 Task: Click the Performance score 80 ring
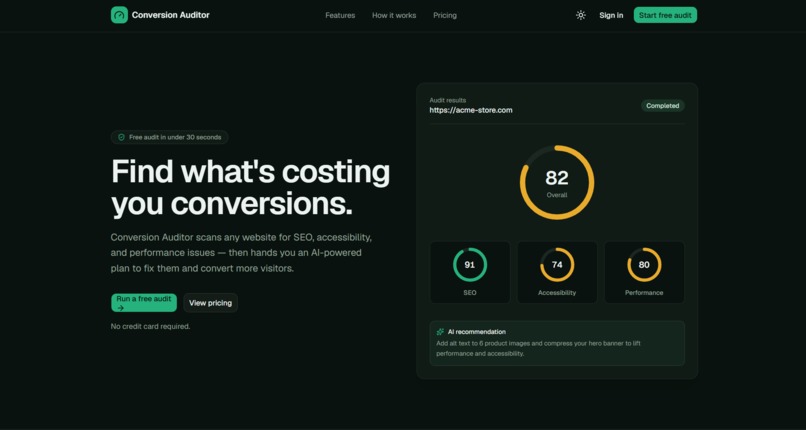(x=644, y=265)
